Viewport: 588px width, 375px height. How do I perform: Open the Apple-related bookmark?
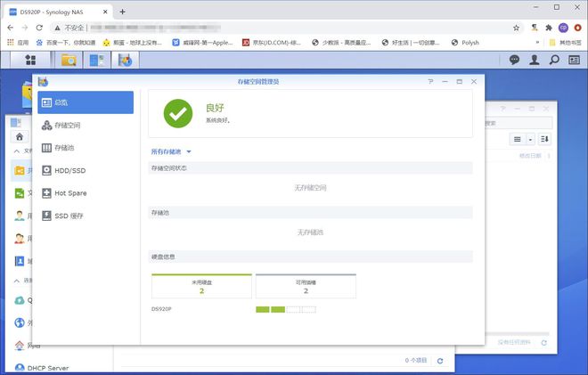point(202,43)
